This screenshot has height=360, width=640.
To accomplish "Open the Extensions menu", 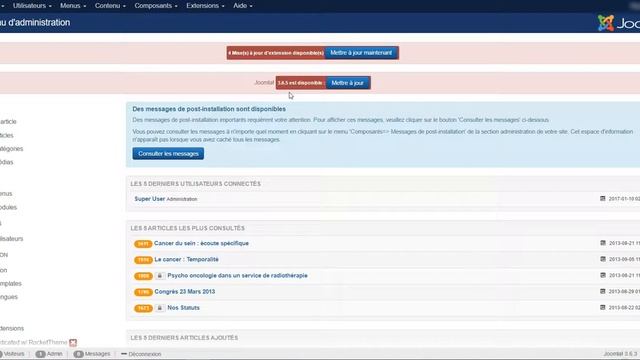I will [205, 6].
